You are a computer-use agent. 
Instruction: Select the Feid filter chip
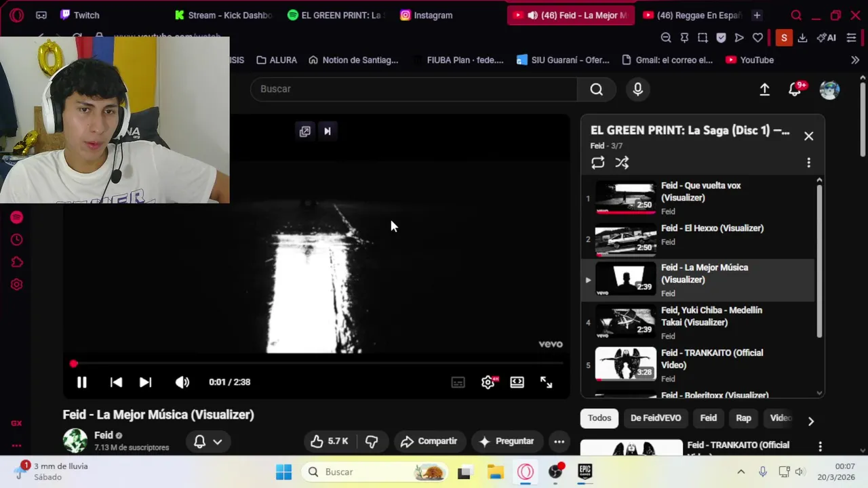click(x=709, y=418)
